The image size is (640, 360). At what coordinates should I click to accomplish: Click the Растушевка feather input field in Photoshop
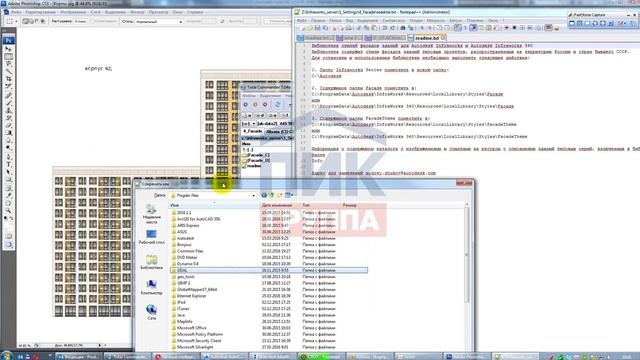[81, 21]
